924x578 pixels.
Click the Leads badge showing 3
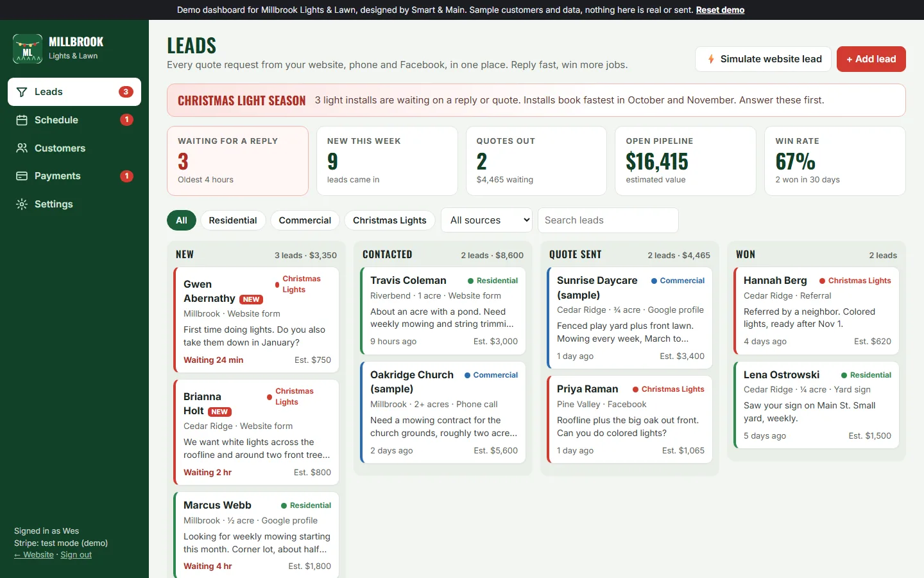[x=126, y=92]
